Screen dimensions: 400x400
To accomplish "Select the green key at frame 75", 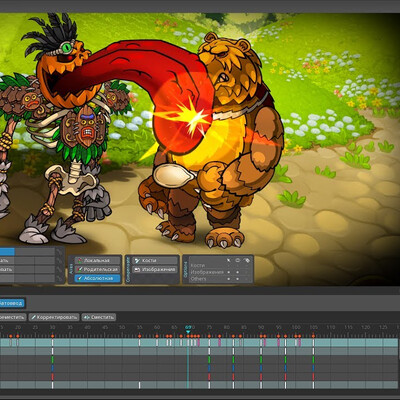I will point(209,360).
